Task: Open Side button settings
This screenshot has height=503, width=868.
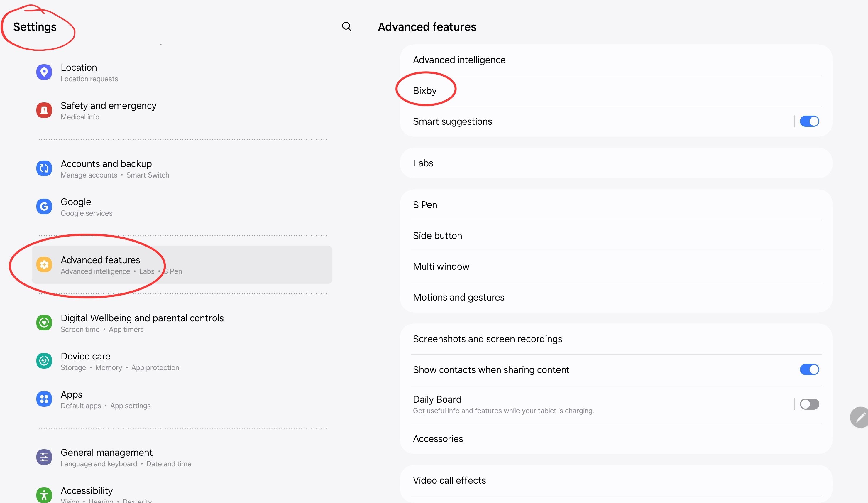Action: (437, 235)
